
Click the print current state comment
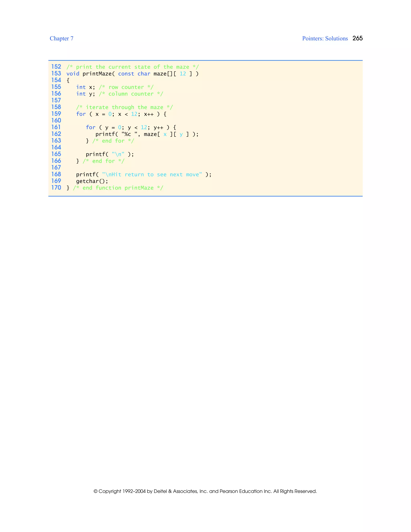tap(132, 67)
